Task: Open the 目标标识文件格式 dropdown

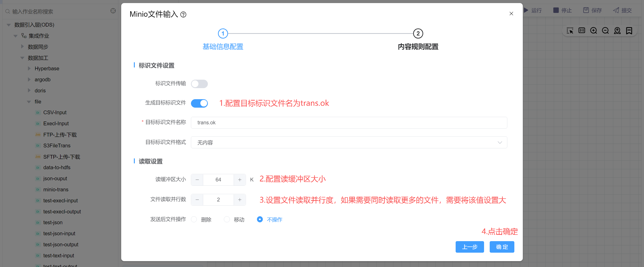Action: click(x=349, y=142)
